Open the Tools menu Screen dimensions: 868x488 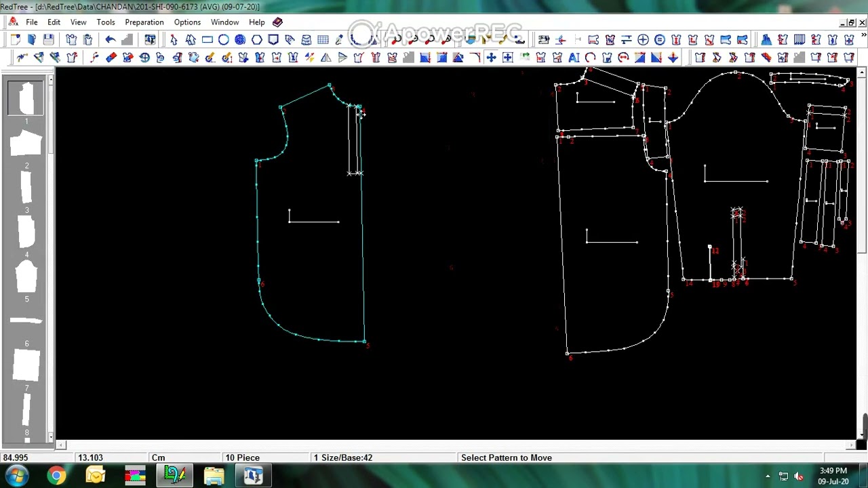(105, 22)
